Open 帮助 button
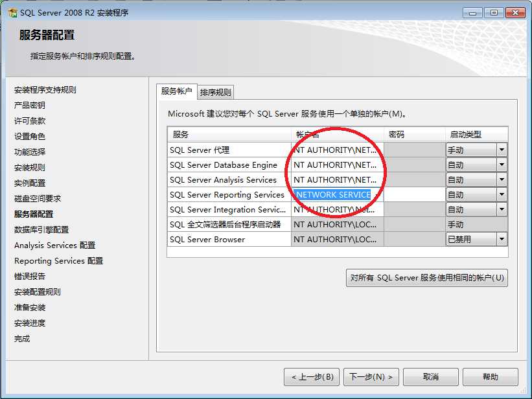 point(491,377)
